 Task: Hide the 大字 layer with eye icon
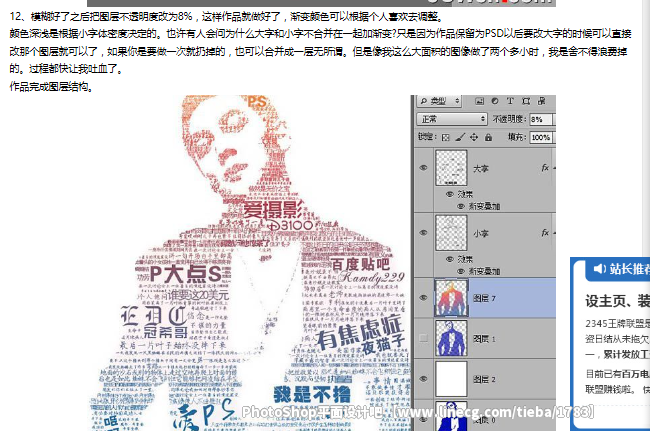(x=423, y=168)
